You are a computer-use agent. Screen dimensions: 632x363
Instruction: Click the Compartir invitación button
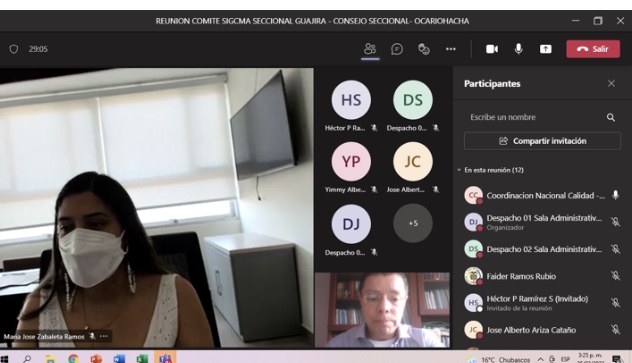pos(542,141)
